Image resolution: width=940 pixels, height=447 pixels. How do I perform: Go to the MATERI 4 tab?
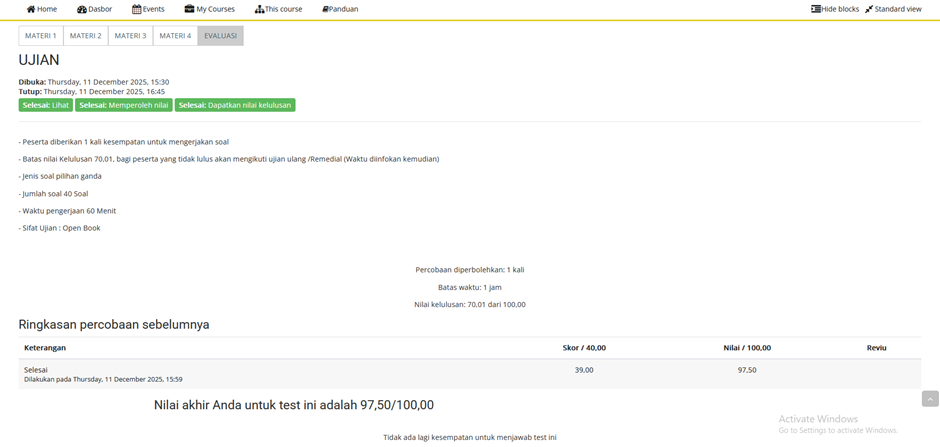click(x=175, y=36)
